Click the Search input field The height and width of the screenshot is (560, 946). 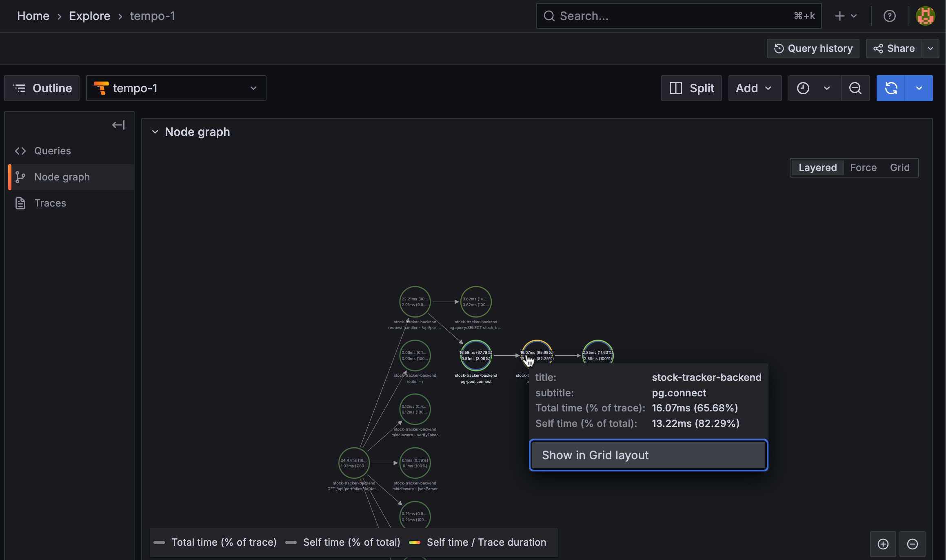pos(679,16)
